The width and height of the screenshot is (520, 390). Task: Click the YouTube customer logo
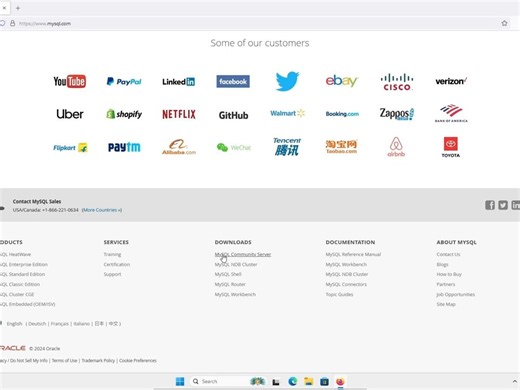point(69,81)
